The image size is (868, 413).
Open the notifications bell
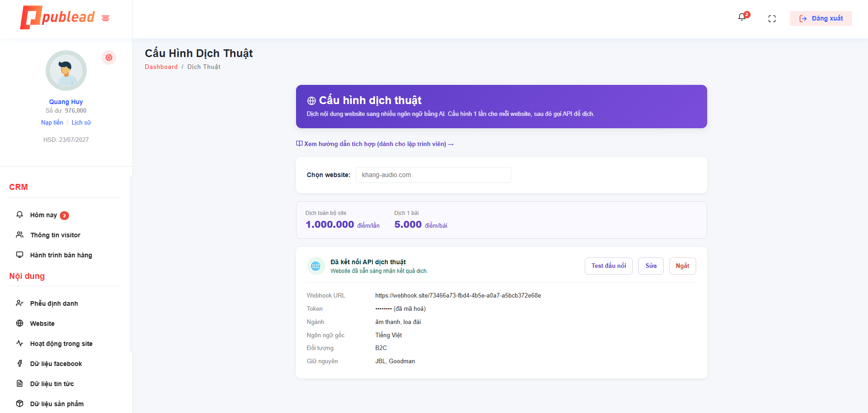point(742,17)
